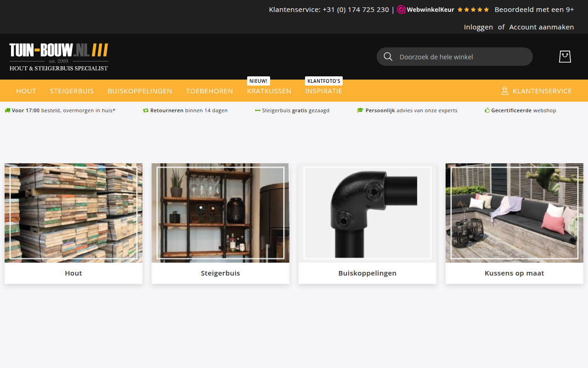The width and height of the screenshot is (588, 368).
Task: Click the 'Steigerbuis' card title
Action: [220, 273]
